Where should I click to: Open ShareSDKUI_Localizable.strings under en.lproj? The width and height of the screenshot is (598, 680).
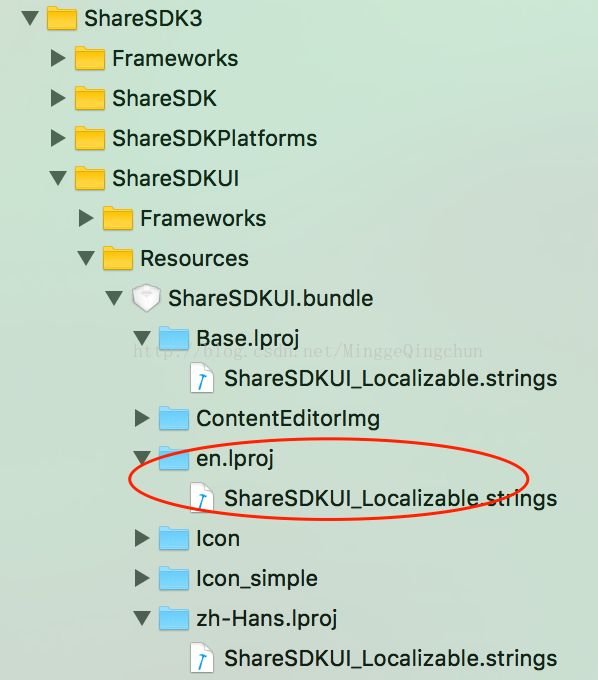point(391,498)
